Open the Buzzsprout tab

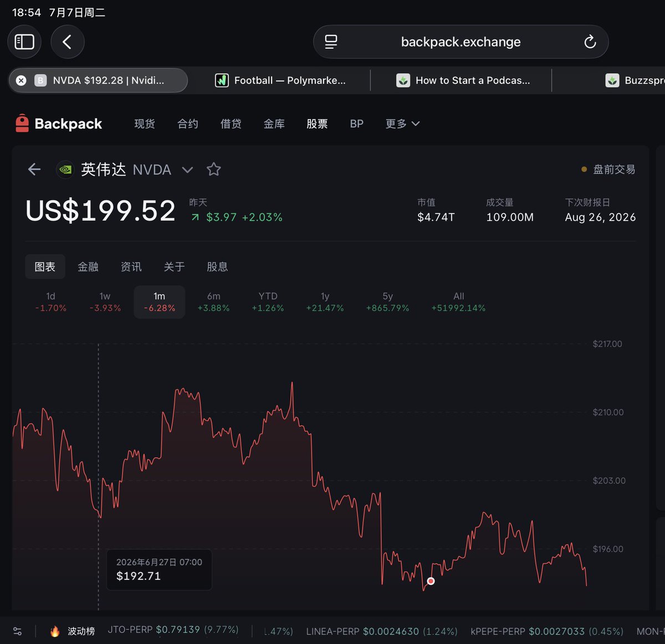pos(635,80)
